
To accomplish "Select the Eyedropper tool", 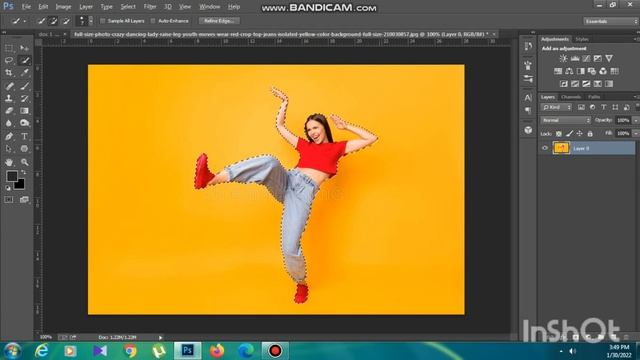I will 24,73.
